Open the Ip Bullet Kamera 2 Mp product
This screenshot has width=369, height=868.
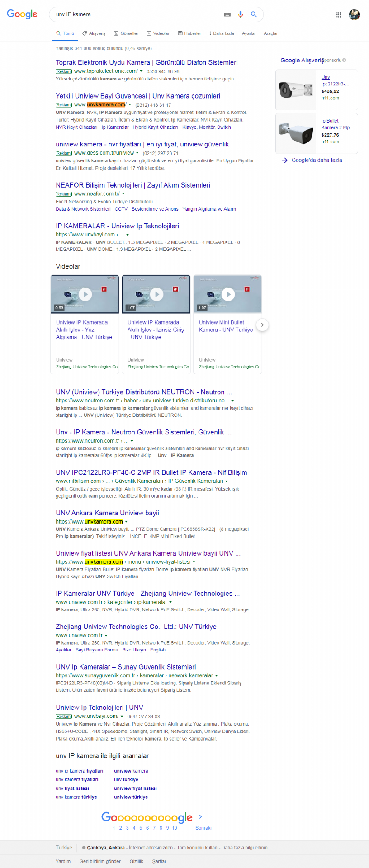pos(336,124)
